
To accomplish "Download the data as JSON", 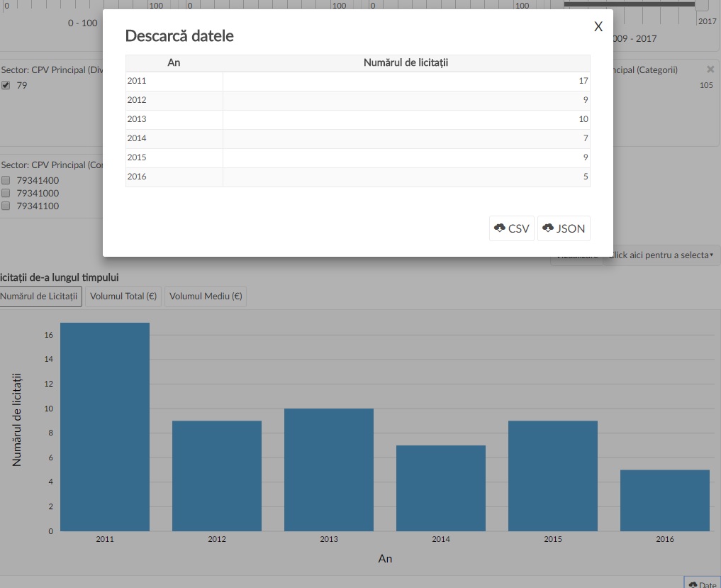I will point(564,228).
